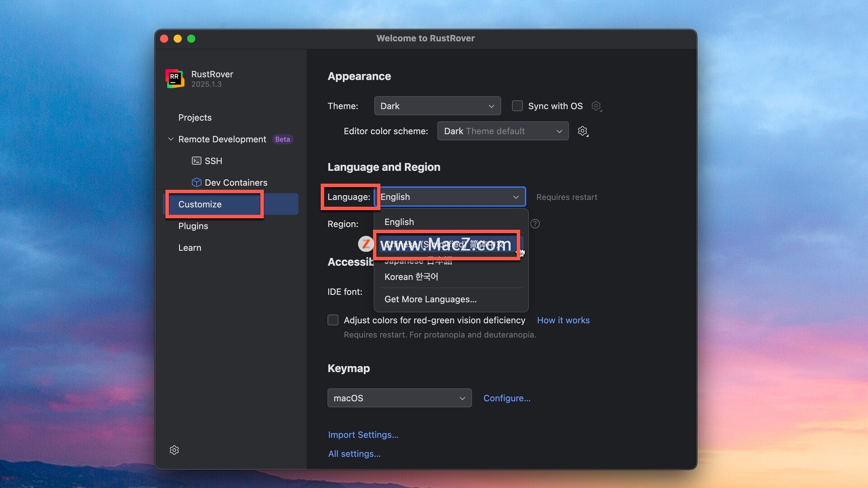This screenshot has height=488, width=868.
Task: Click the Dev Containers cube icon
Action: coord(196,183)
